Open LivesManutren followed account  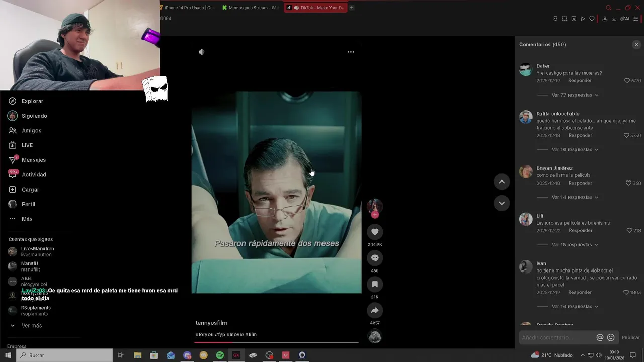coord(32,252)
